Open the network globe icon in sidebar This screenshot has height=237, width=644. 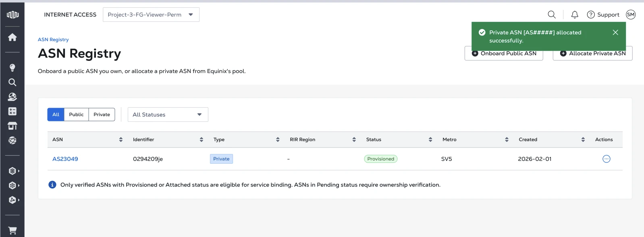pyautogui.click(x=12, y=140)
